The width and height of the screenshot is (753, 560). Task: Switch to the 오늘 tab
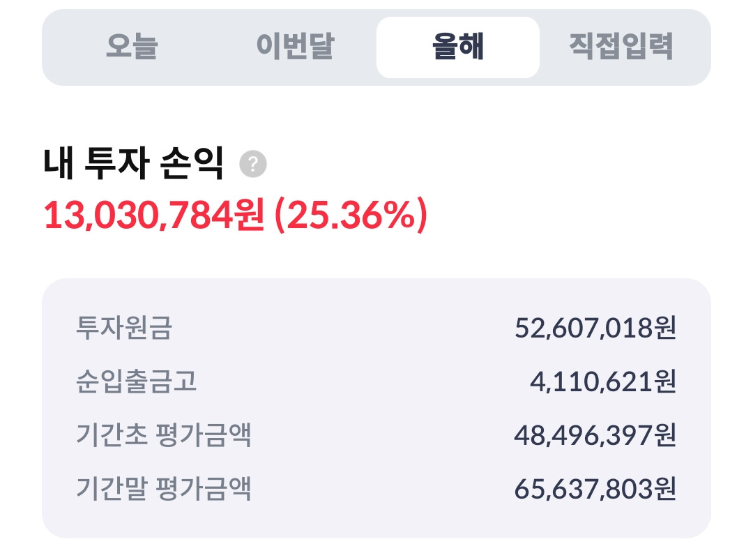point(132,47)
